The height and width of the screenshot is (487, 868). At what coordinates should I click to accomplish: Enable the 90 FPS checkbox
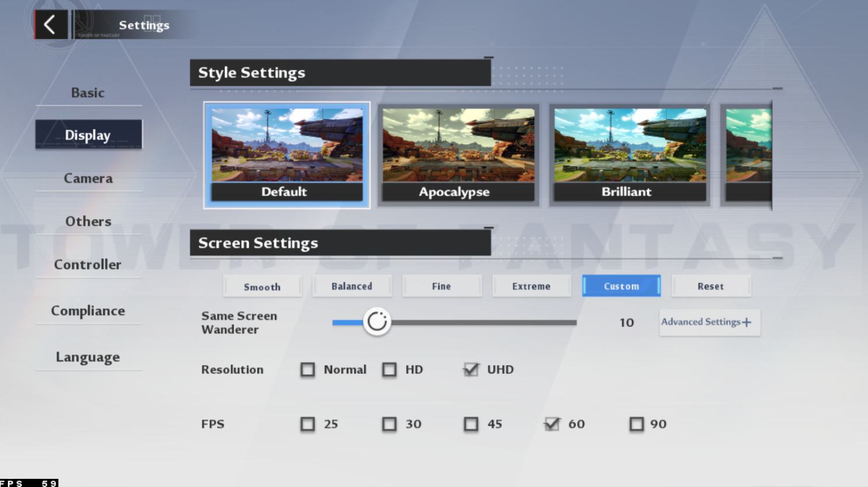637,424
